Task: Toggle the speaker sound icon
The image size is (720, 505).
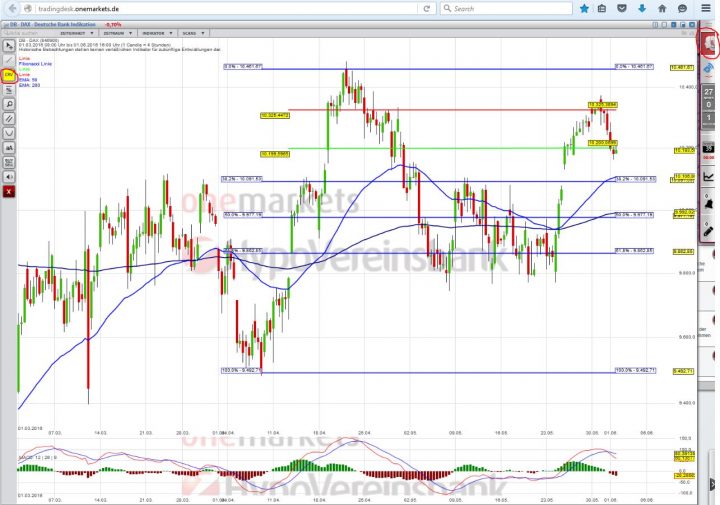Action: (9, 177)
